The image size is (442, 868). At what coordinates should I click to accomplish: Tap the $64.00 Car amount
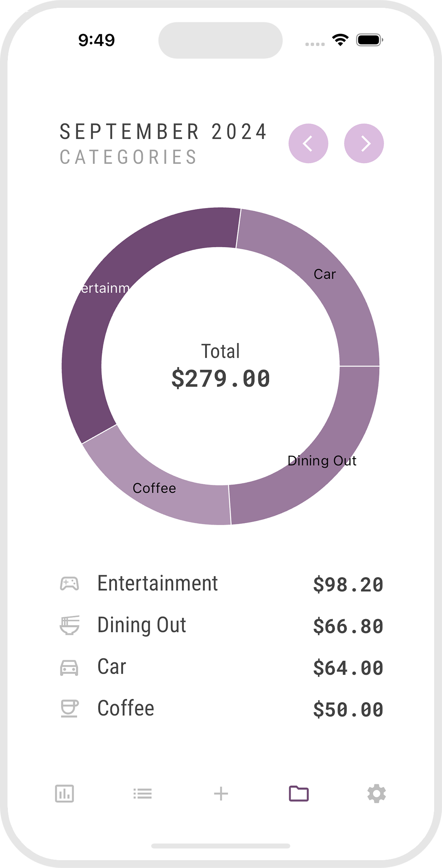348,668
